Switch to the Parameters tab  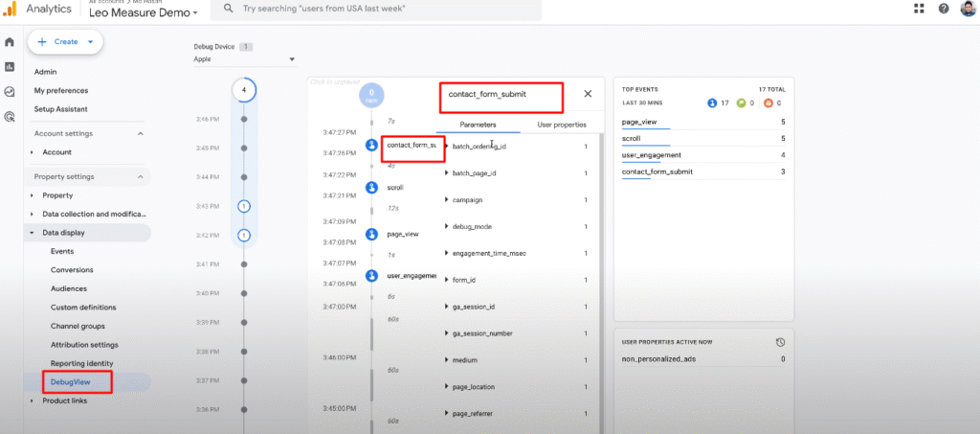tap(479, 125)
